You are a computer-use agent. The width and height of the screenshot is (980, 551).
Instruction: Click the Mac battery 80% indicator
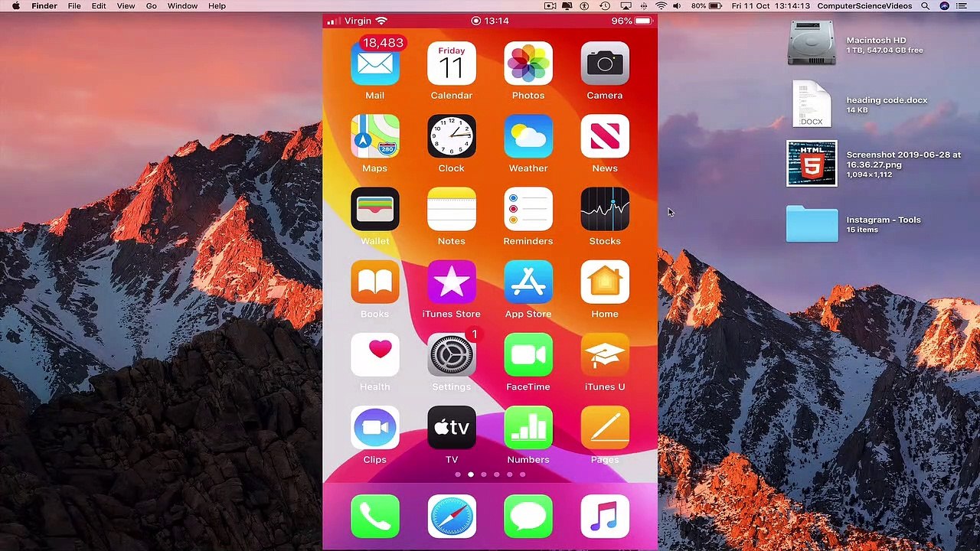(x=707, y=6)
